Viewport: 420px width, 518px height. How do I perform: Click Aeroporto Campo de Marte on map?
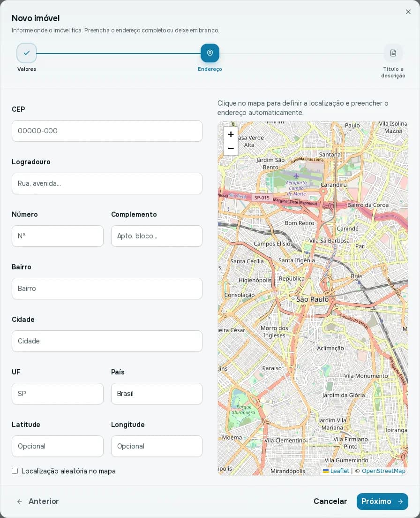coord(296,188)
